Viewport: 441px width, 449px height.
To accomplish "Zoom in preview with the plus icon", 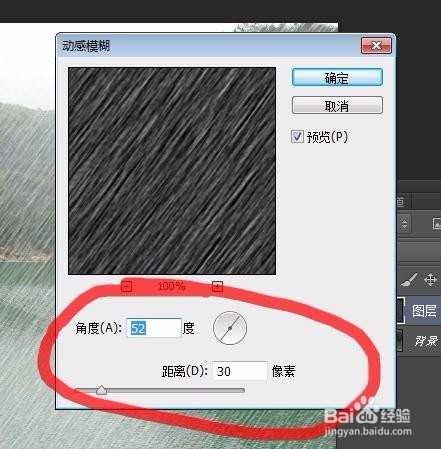I will click(217, 286).
